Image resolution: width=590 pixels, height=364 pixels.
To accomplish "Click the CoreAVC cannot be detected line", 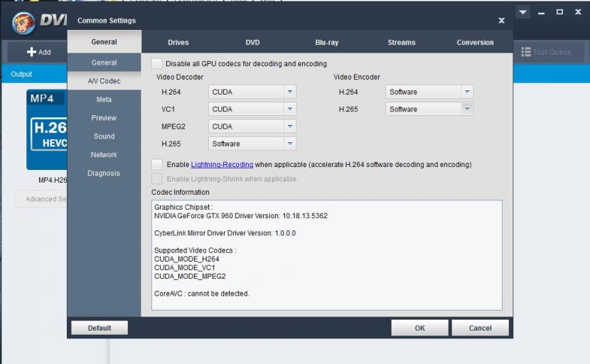I will (x=202, y=294).
